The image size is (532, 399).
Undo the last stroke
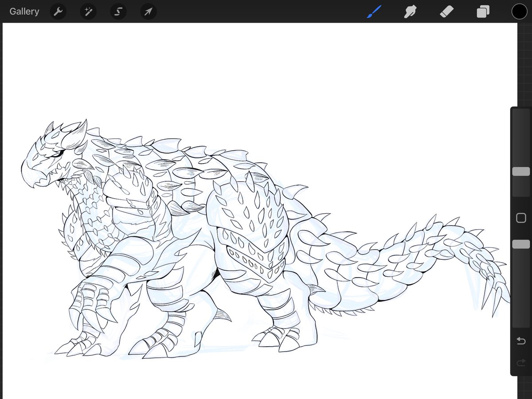(521, 340)
